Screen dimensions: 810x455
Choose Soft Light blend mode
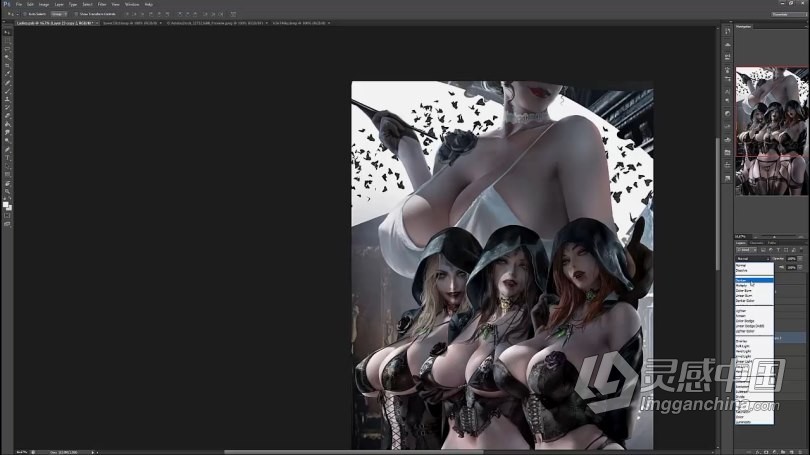(x=754, y=347)
